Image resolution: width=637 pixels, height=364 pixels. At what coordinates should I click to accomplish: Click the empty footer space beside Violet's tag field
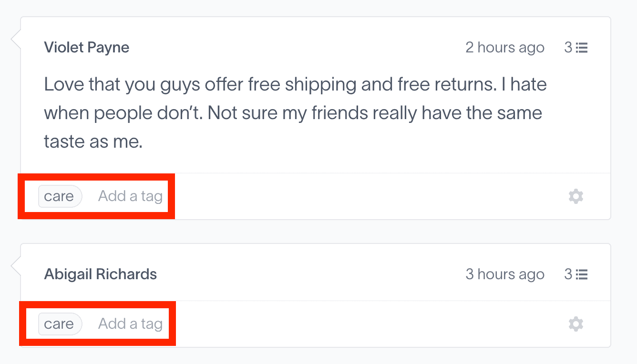pyautogui.click(x=362, y=196)
